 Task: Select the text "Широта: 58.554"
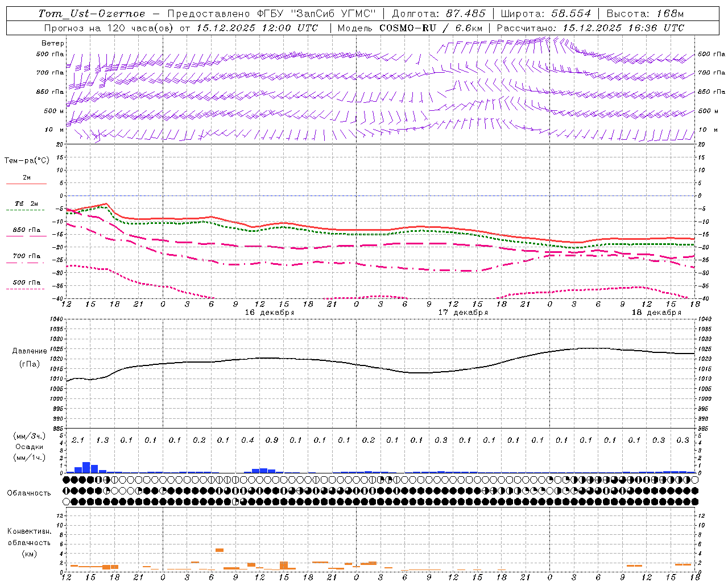[546, 14]
